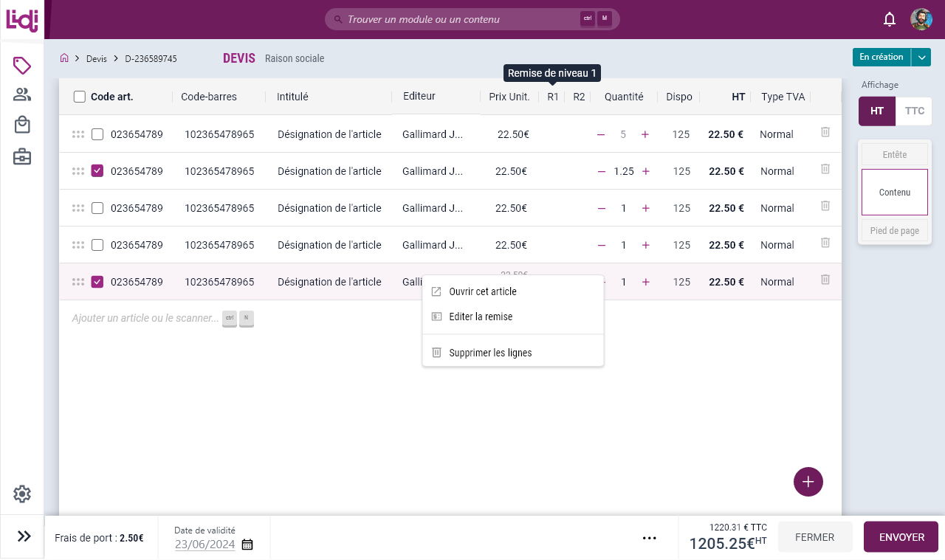The height and width of the screenshot is (560, 945).
Task: Switch display to TTC
Action: point(914,111)
